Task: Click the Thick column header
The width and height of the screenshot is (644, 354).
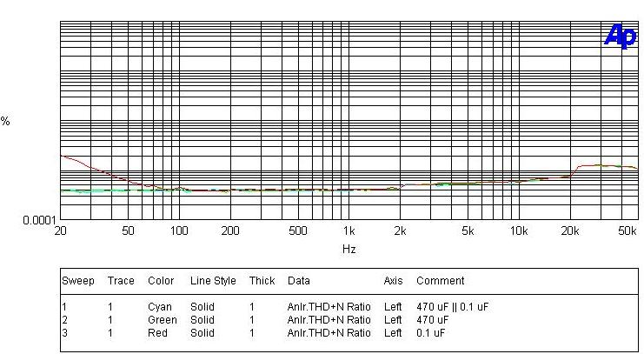Action: point(262,281)
